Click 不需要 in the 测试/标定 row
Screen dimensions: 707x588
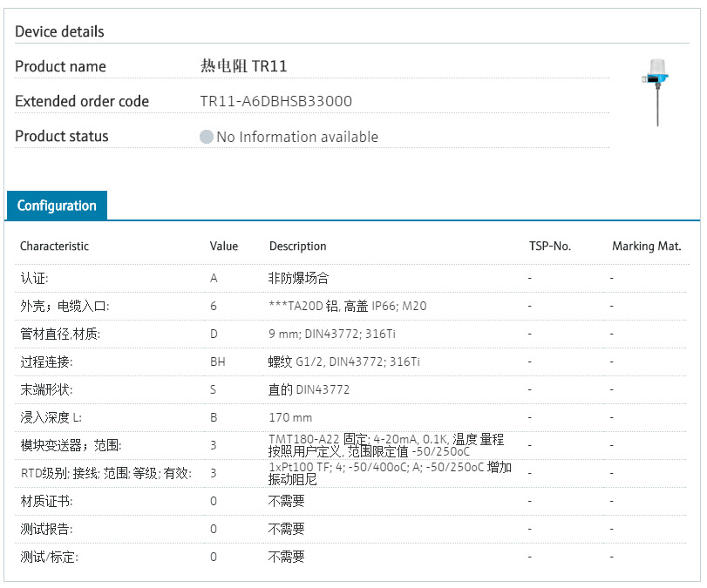[286, 557]
